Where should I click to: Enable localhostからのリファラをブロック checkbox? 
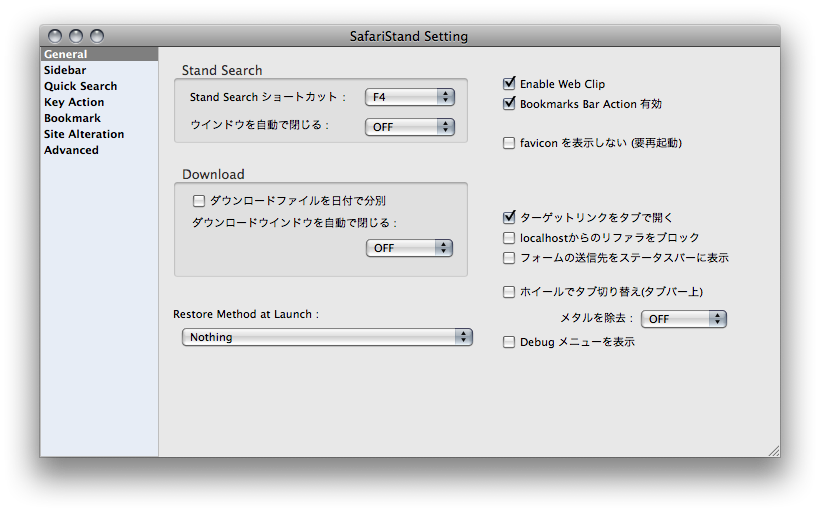pos(509,238)
